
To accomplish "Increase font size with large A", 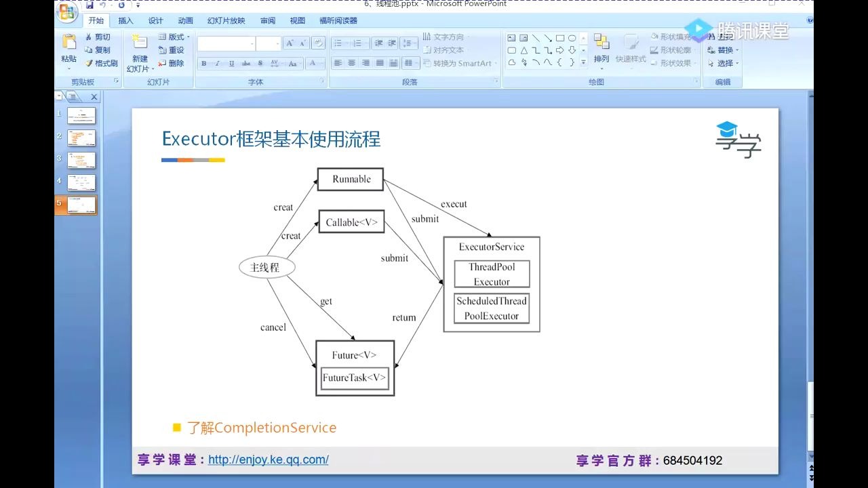I will click(x=290, y=43).
